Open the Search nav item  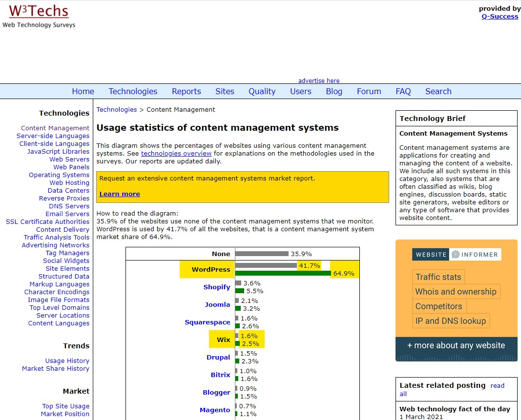point(438,91)
